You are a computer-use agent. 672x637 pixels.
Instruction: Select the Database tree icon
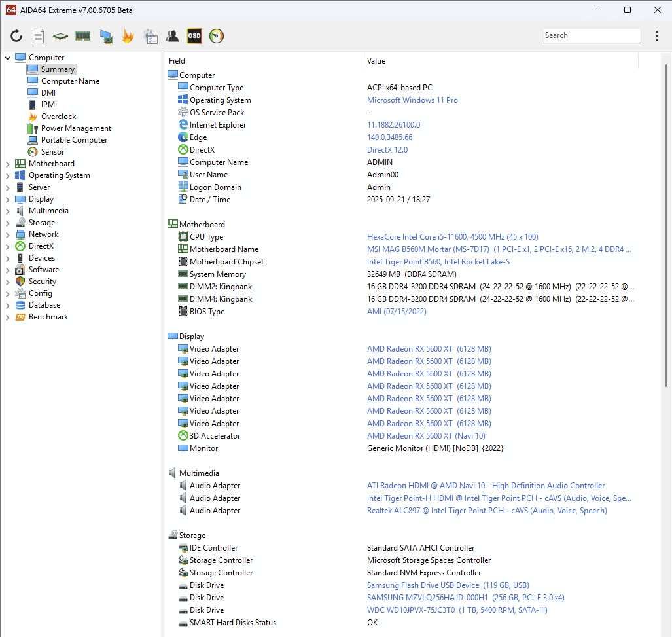coord(20,305)
